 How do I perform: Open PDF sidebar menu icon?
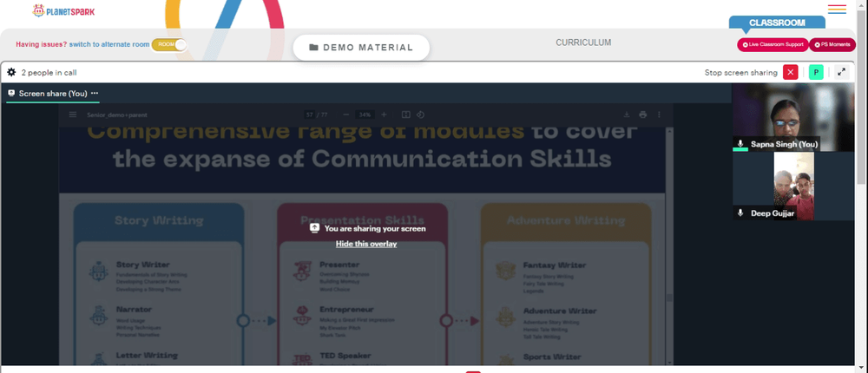(73, 115)
